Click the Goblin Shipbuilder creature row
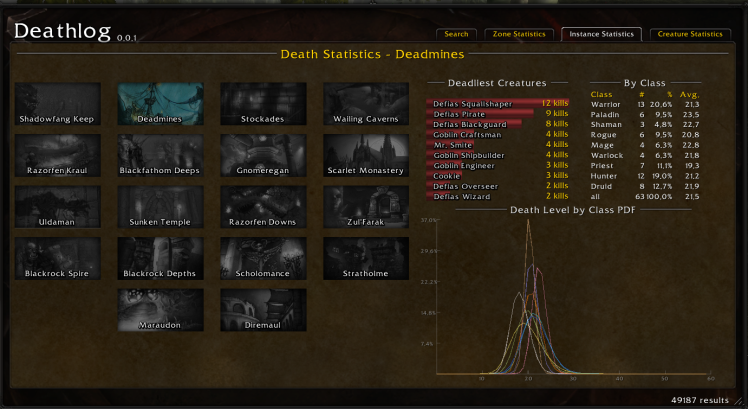 tap(498, 155)
